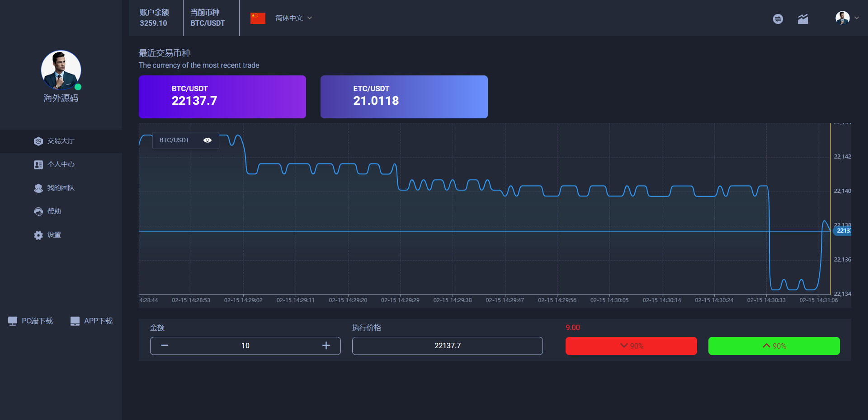The image size is (868, 420).
Task: Click the APP下载 download icon
Action: (x=75, y=321)
